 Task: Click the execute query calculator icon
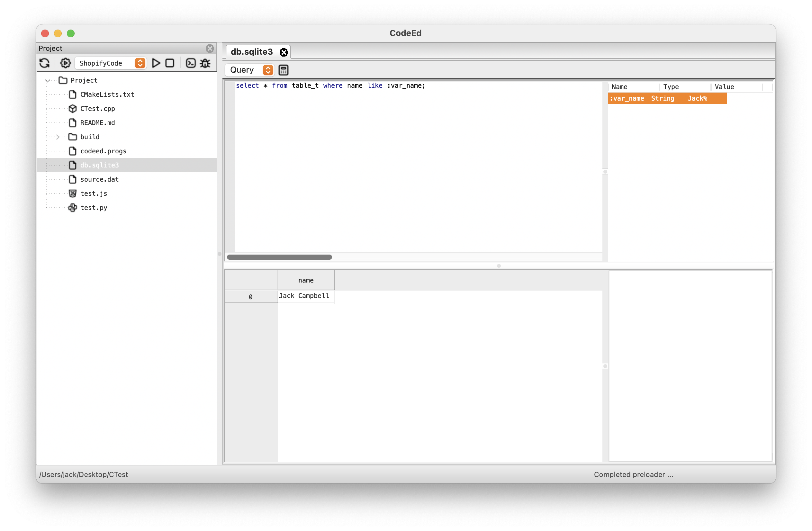[284, 70]
